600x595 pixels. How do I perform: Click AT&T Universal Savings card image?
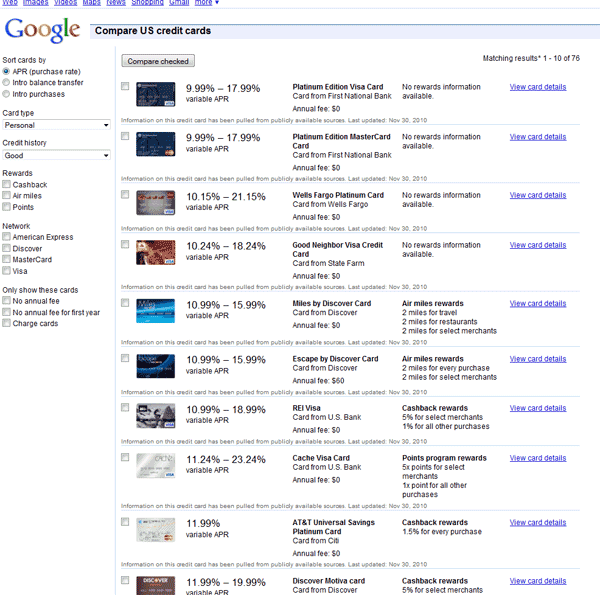(x=156, y=530)
